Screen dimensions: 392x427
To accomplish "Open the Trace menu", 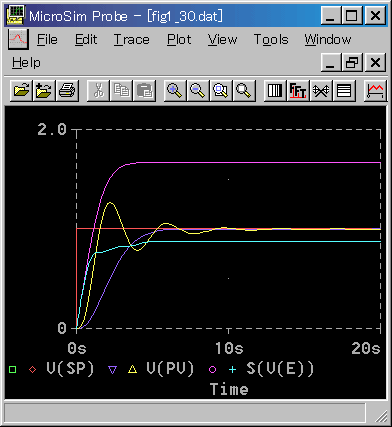I will coord(132,40).
